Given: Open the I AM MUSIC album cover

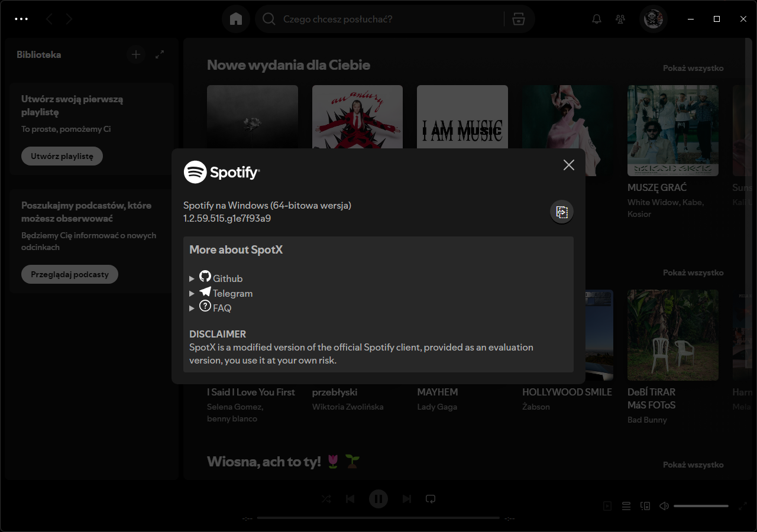Looking at the screenshot, I should pos(462,117).
